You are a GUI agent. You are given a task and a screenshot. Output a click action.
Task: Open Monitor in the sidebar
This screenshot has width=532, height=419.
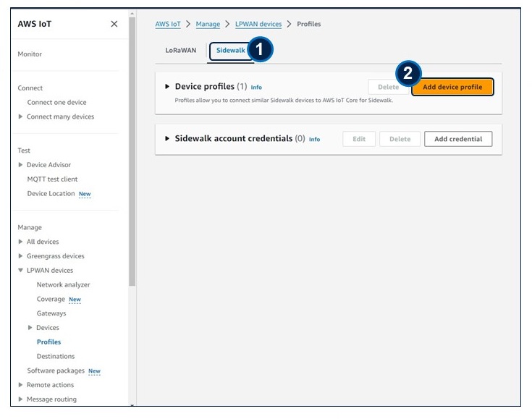[30, 54]
